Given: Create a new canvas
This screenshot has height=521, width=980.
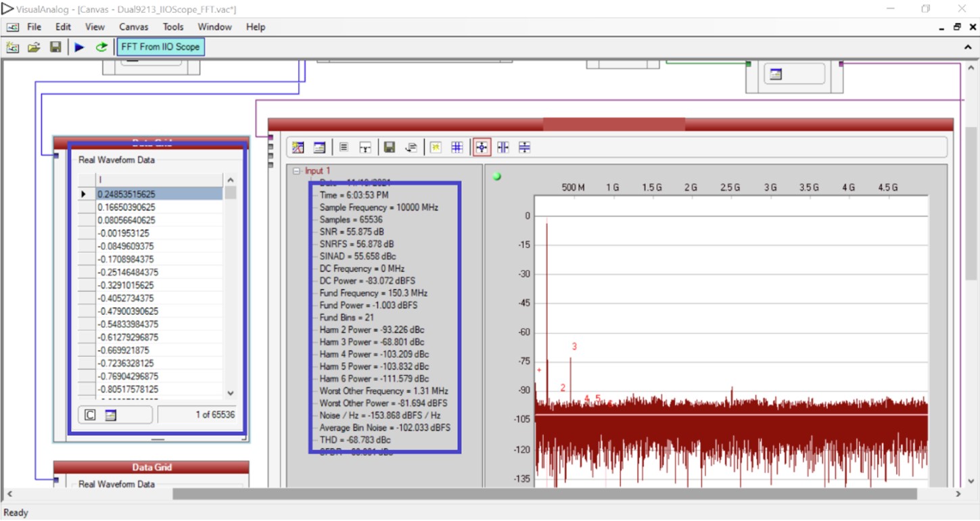Looking at the screenshot, I should [x=13, y=47].
